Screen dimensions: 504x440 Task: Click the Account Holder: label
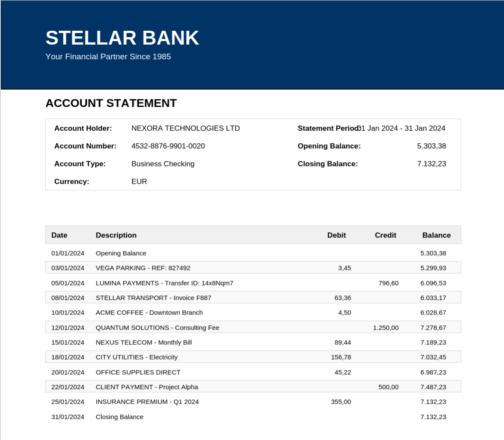83,128
